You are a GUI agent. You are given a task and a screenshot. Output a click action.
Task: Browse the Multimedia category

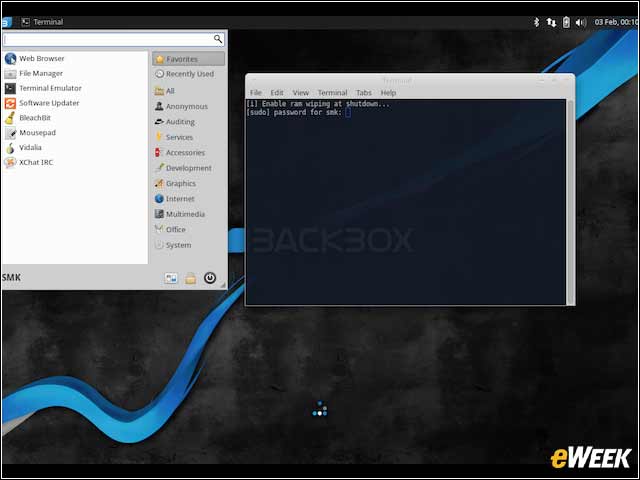(x=189, y=214)
